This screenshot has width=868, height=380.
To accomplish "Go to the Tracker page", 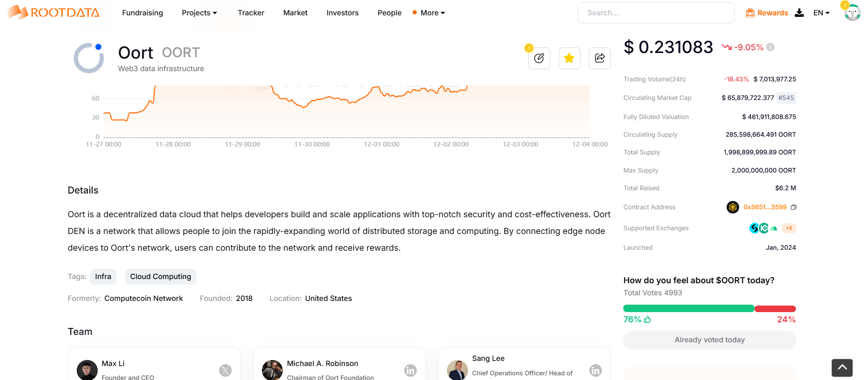I will (251, 13).
